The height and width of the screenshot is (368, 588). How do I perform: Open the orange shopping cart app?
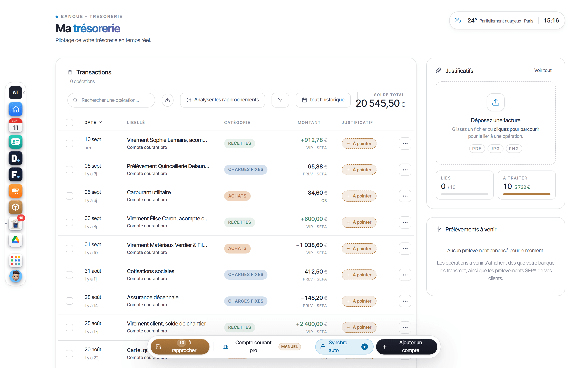point(16,191)
